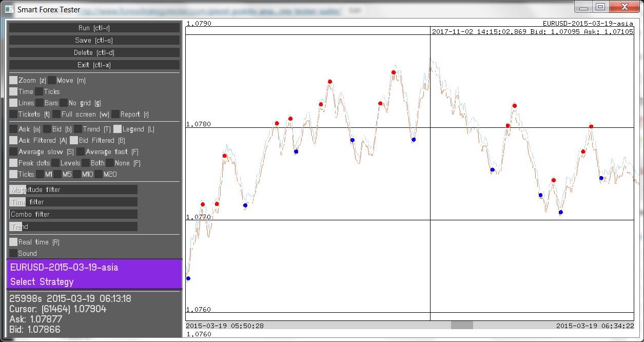Viewport: 644px width, 342px height.
Task: Click the Combo filter slider
Action: 73,214
